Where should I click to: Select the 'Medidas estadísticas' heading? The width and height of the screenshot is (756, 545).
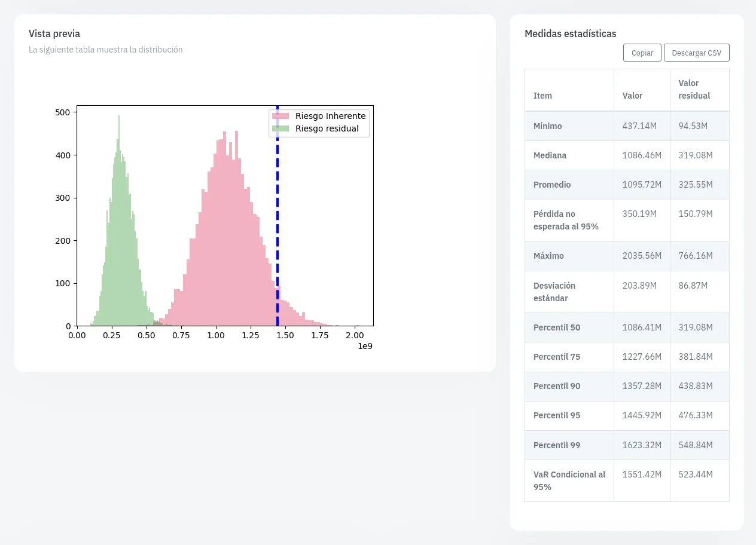(x=570, y=33)
